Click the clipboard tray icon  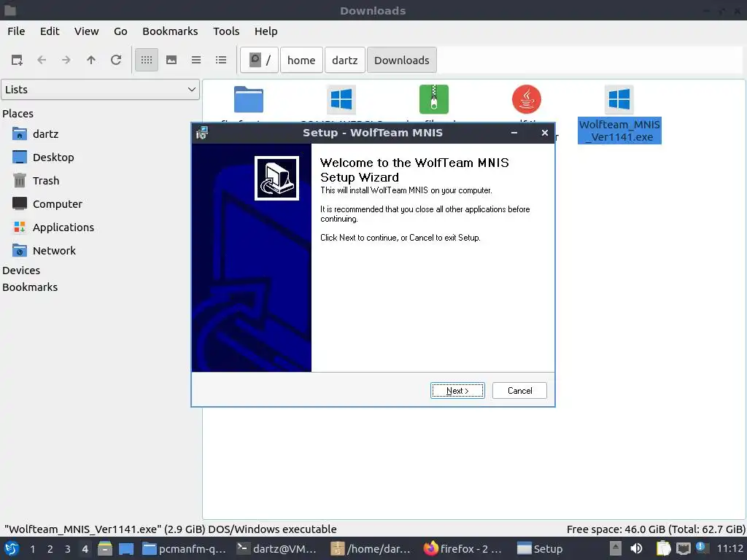(663, 548)
